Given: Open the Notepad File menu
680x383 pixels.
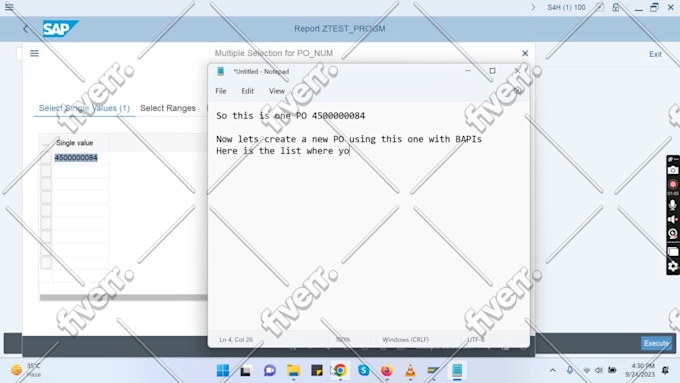Looking at the screenshot, I should click(x=221, y=91).
